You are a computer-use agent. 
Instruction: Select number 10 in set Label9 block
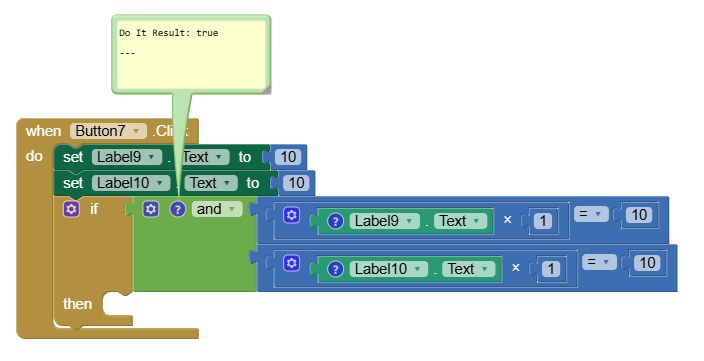click(288, 157)
